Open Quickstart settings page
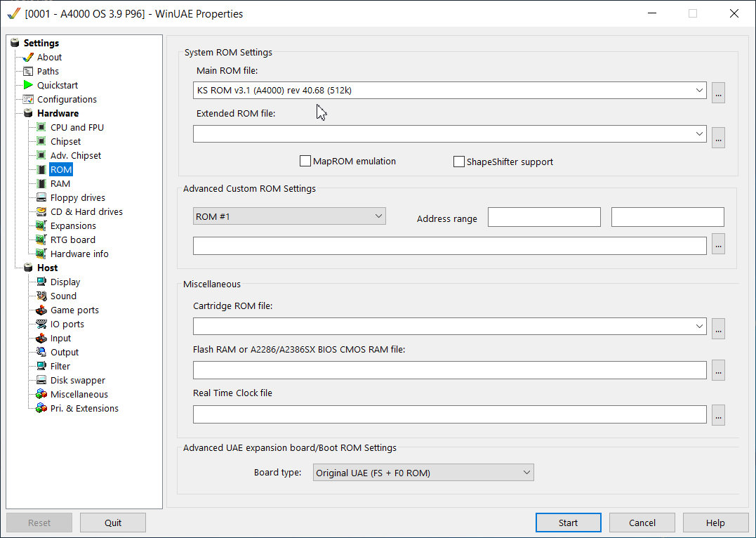 [x=58, y=85]
